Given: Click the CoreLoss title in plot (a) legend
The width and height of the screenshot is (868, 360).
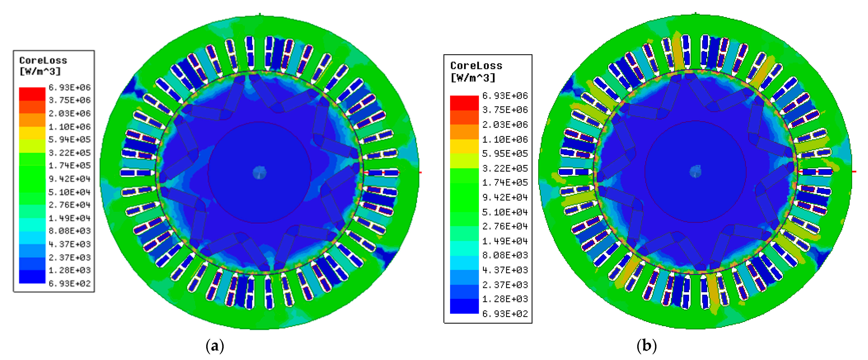Looking at the screenshot, I should click(x=43, y=60).
